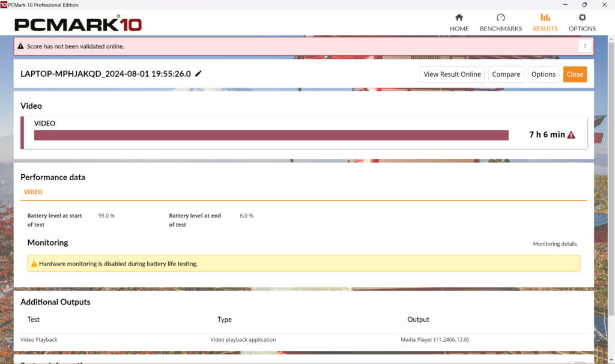Open the Benchmarks gauge icon
Viewport: 615px width, 364px height.
click(x=500, y=18)
